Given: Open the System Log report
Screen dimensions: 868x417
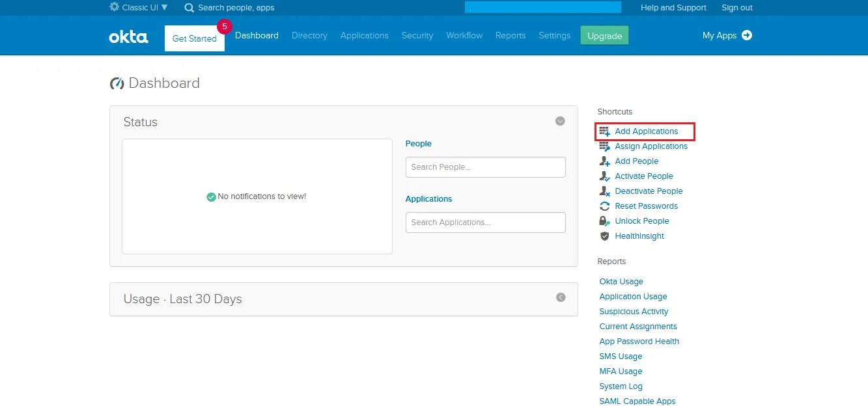Looking at the screenshot, I should [621, 386].
